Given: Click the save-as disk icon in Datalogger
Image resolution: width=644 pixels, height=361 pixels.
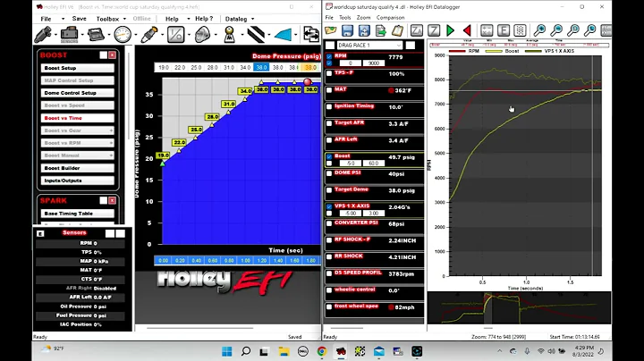Looking at the screenshot, I should point(364,30).
